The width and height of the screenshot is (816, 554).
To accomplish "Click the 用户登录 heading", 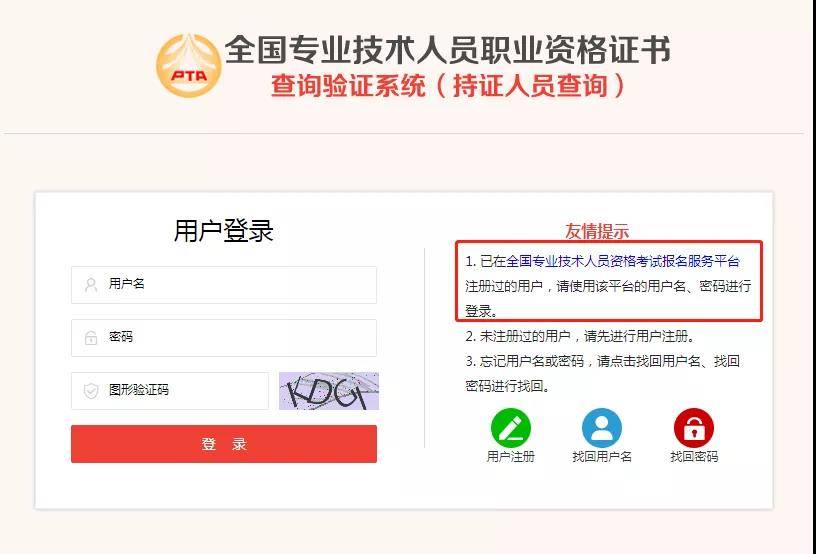I will 224,230.
